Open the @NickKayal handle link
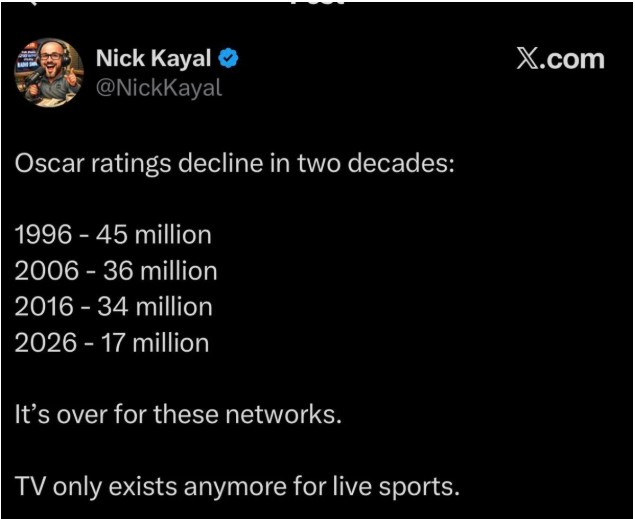This screenshot has height=519, width=635. pyautogui.click(x=159, y=87)
